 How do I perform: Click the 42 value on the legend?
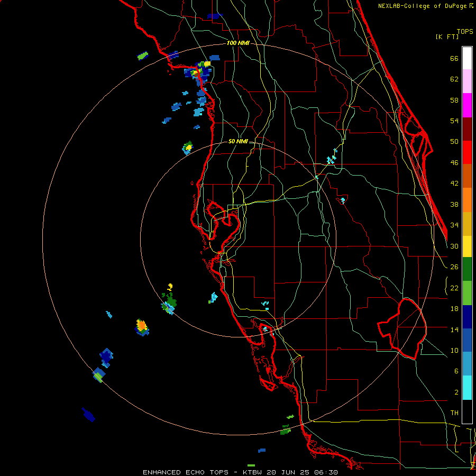click(454, 184)
